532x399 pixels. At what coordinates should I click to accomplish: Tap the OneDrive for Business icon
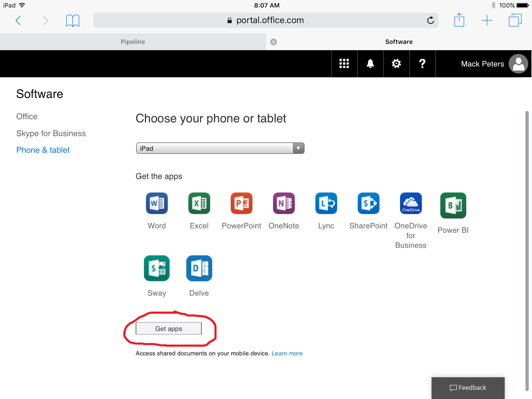(x=411, y=203)
